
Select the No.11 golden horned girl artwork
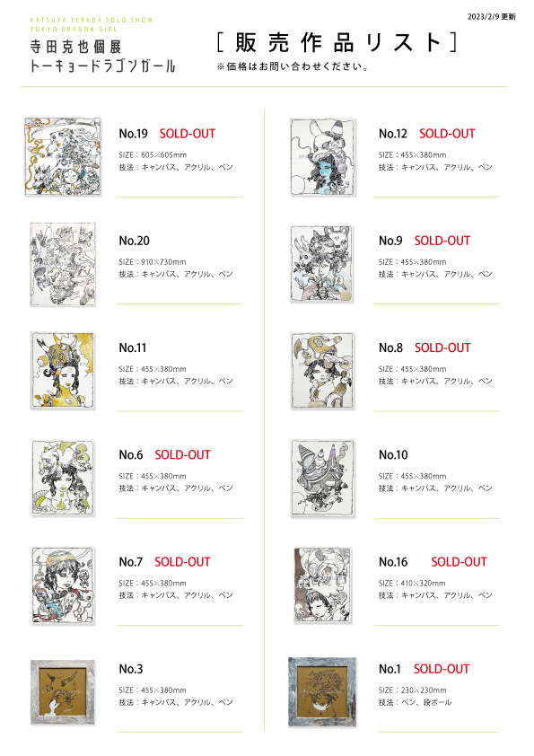point(63,370)
